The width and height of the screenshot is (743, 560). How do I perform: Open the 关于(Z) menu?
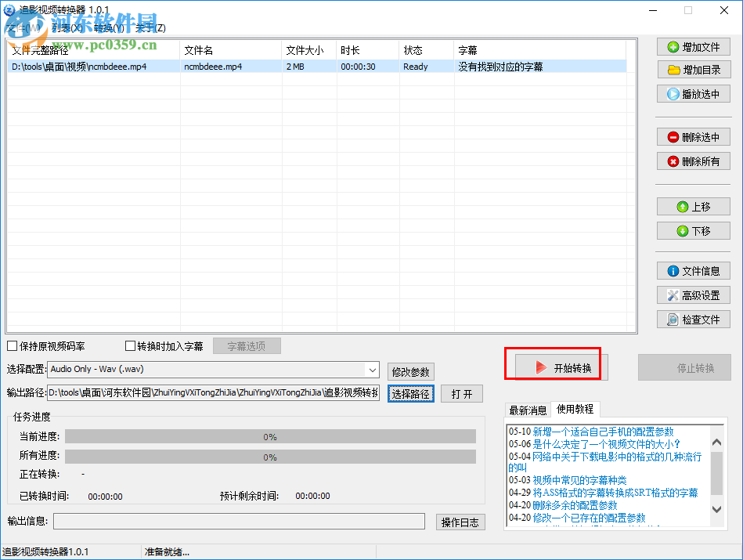[150, 27]
